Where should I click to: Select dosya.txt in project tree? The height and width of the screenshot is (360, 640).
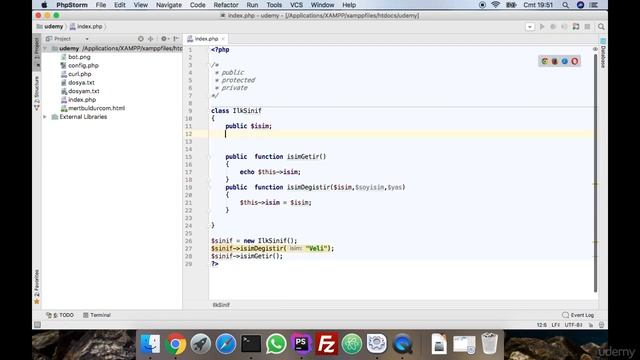tap(81, 83)
